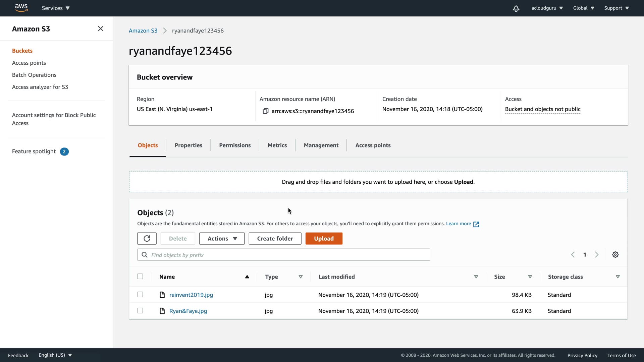
Task: Sort objects by Name ascending arrow
Action: click(x=247, y=277)
